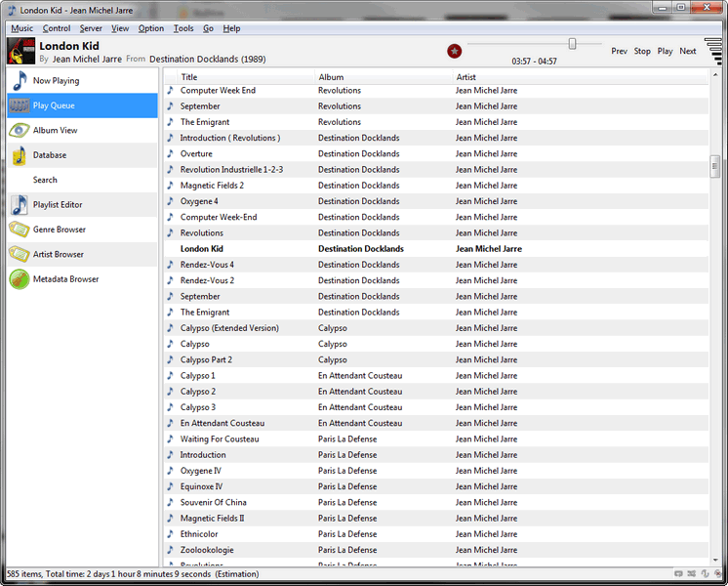This screenshot has height=586, width=728.
Task: Click note icon beside Oxygene 4
Action: coord(171,201)
